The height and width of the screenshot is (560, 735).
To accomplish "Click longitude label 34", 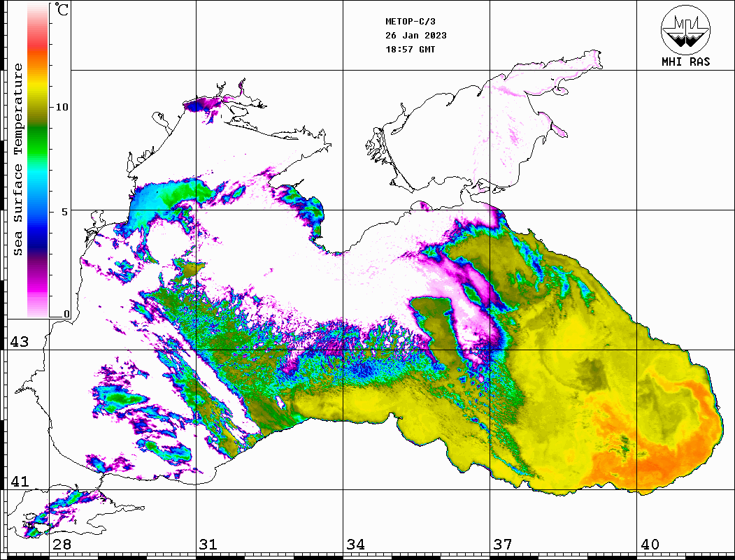I will [x=355, y=544].
